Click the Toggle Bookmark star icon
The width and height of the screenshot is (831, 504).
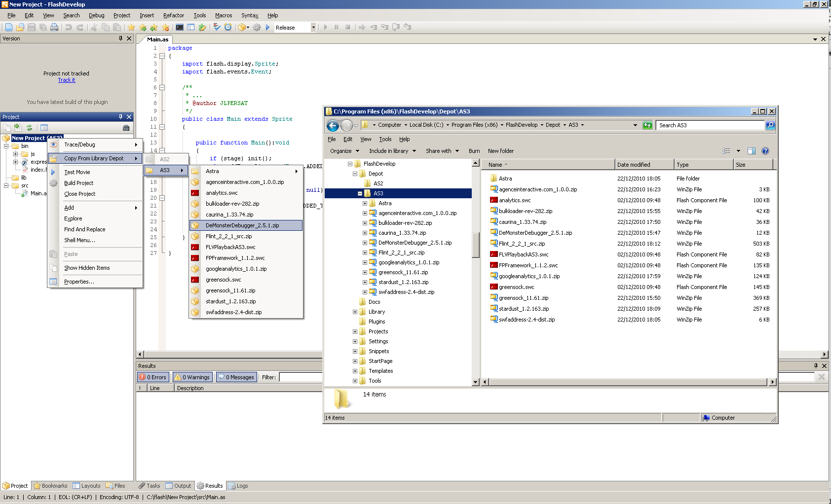point(131,28)
